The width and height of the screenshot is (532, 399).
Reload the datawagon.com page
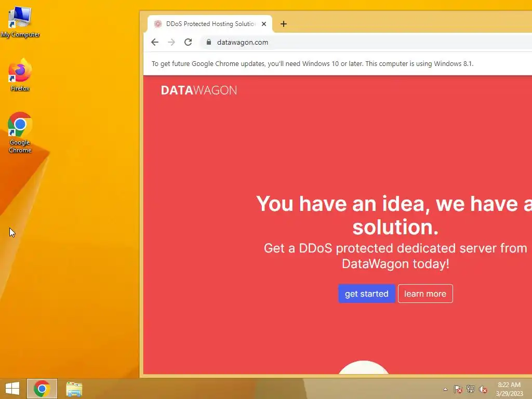(x=188, y=42)
